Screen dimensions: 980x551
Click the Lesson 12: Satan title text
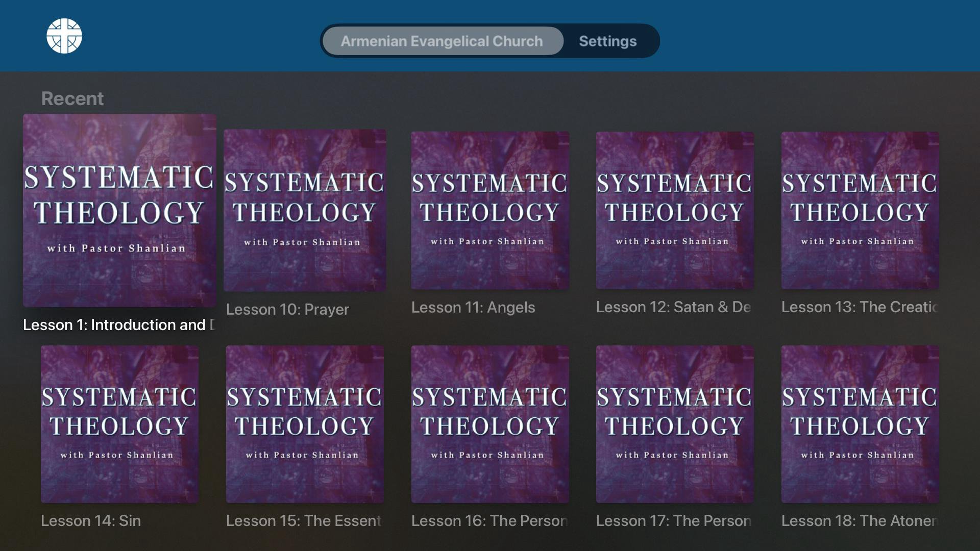click(673, 307)
